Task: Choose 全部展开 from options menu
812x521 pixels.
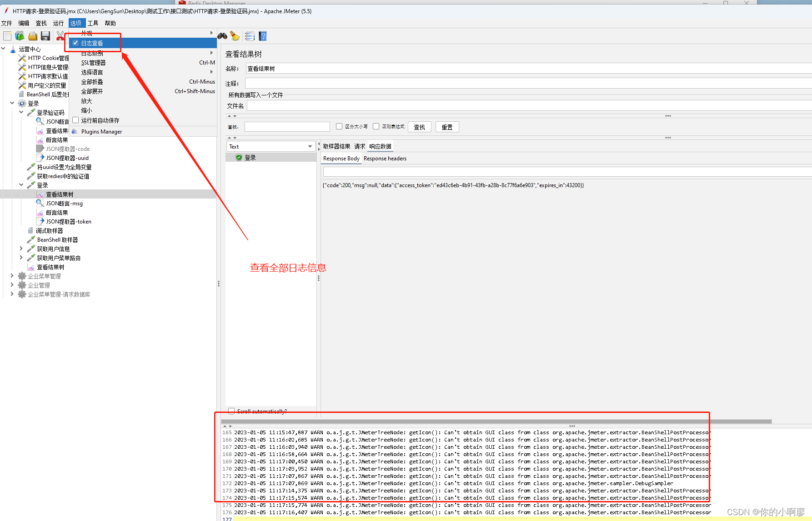Action: 143,91
